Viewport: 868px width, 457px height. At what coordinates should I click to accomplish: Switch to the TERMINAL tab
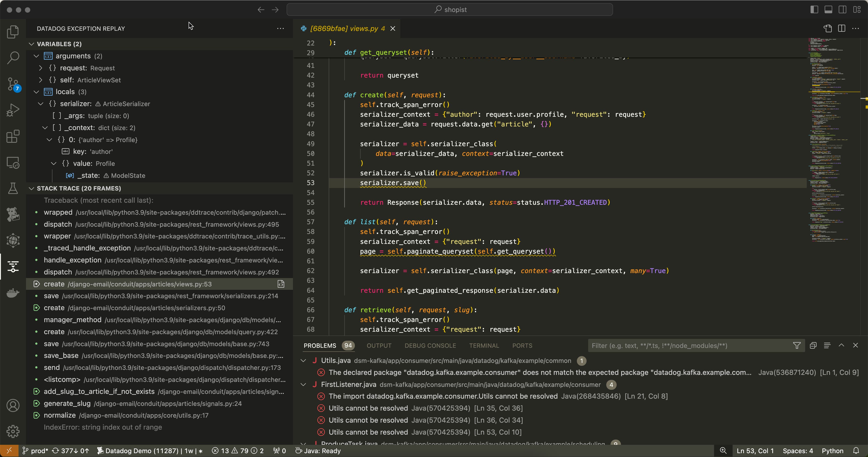[484, 345]
